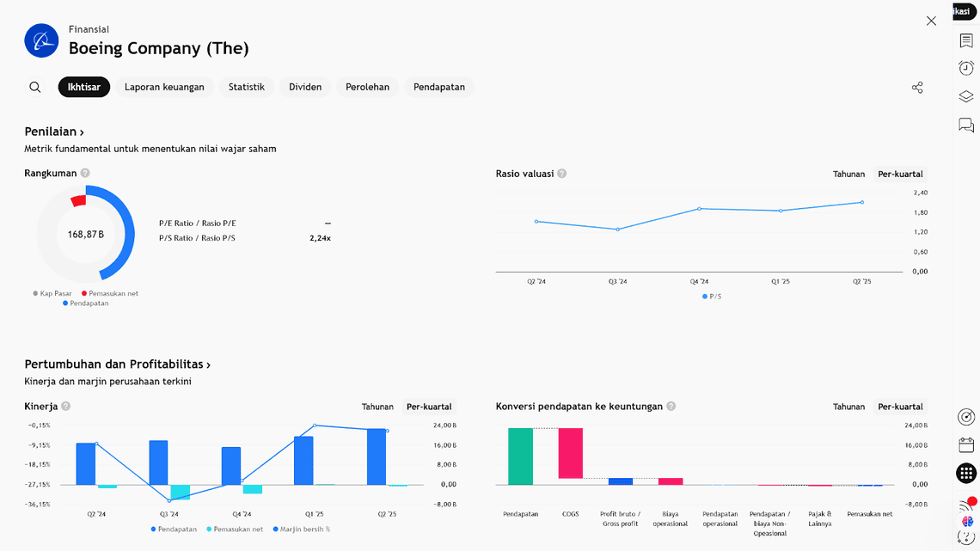This screenshot has height=551, width=980.
Task: Switch to the Dividen tab
Action: click(305, 87)
